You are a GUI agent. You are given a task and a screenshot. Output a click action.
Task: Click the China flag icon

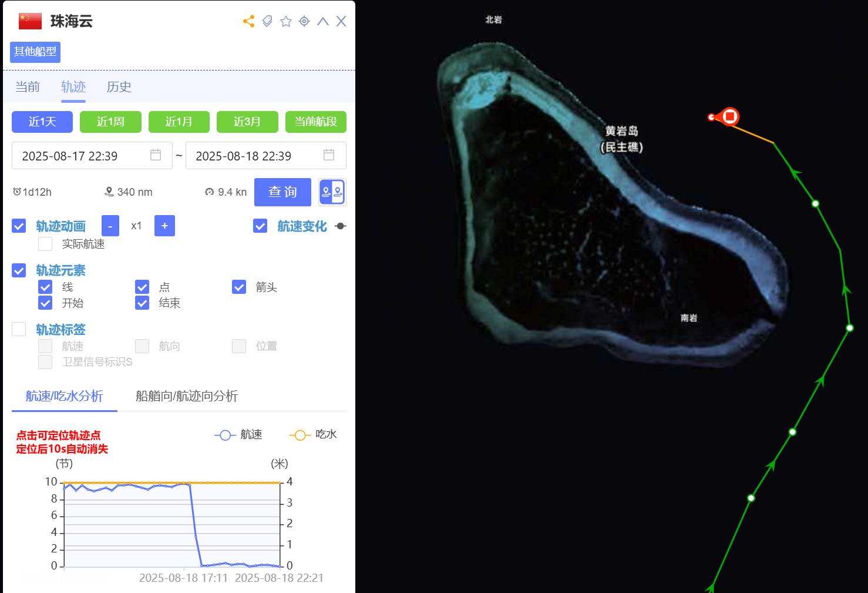click(x=30, y=21)
